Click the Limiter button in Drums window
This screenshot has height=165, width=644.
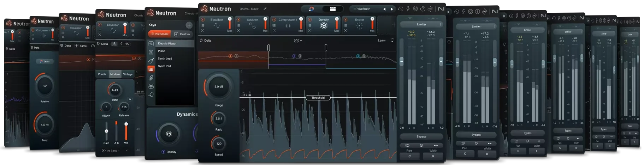click(421, 24)
